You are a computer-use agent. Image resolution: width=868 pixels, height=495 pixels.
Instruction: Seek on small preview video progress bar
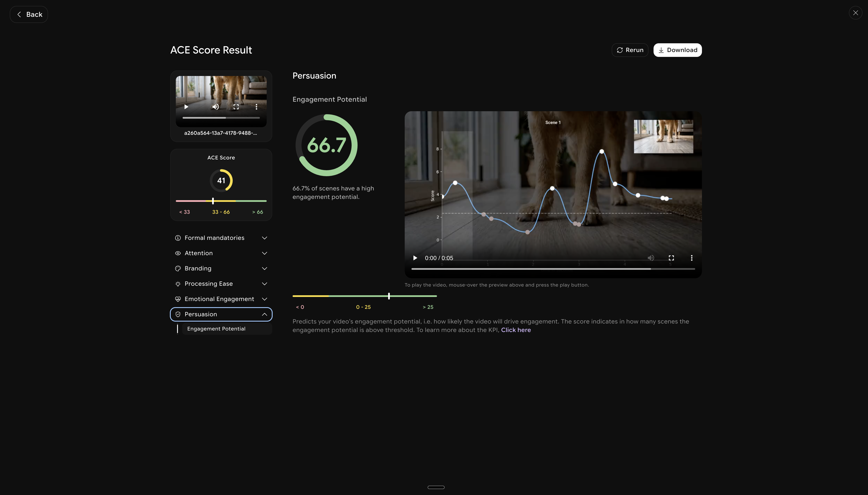221,118
